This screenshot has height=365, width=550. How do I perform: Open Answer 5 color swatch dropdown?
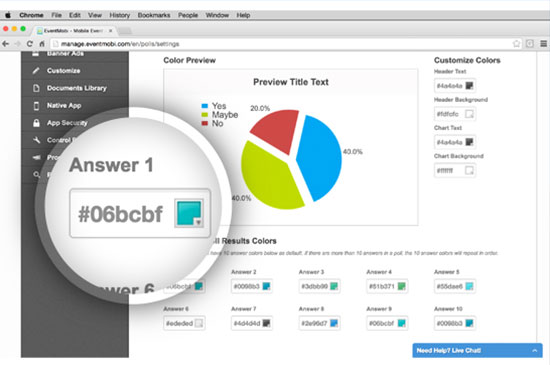click(x=469, y=286)
